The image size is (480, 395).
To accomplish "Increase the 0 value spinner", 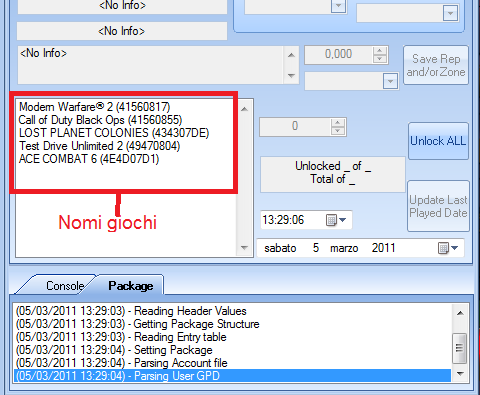I will pos(338,123).
